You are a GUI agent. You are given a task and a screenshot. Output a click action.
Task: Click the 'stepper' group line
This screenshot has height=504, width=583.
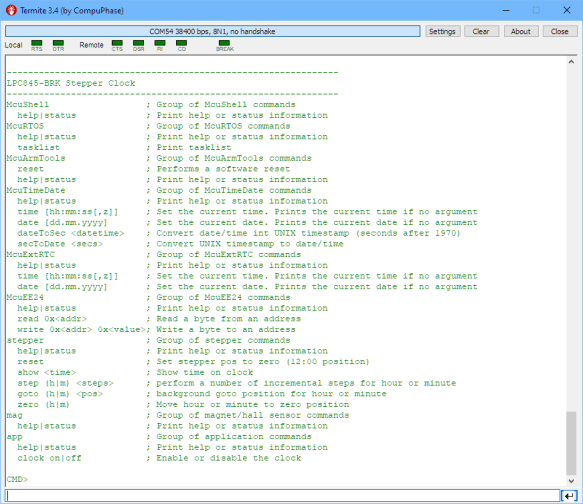click(25, 340)
